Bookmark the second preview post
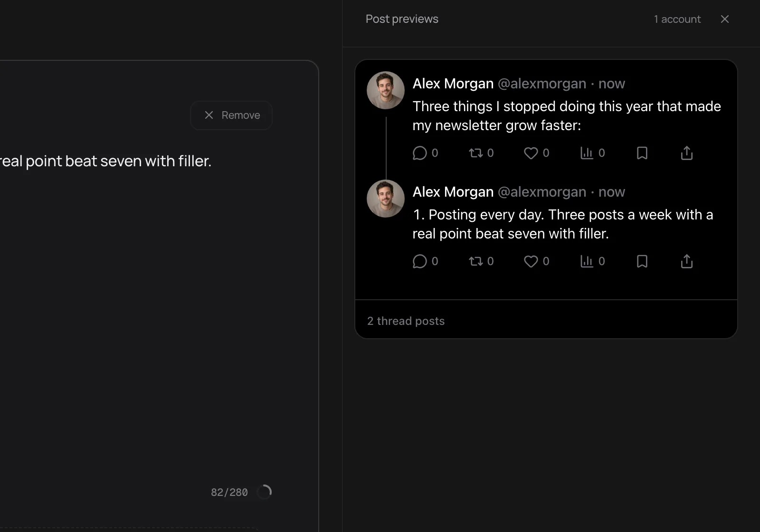Image resolution: width=760 pixels, height=532 pixels. click(x=642, y=261)
